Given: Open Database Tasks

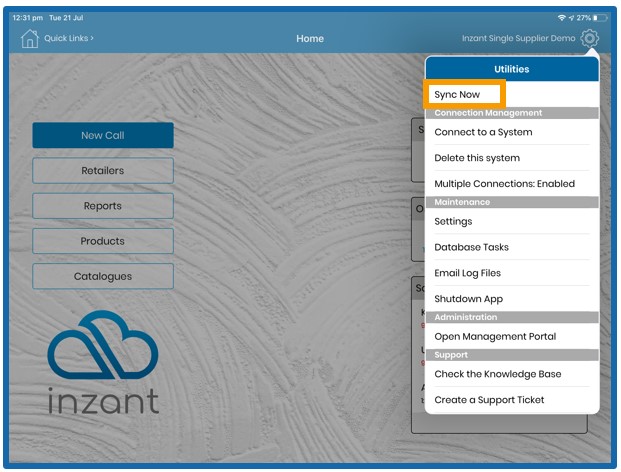Looking at the screenshot, I should pyautogui.click(x=512, y=247).
